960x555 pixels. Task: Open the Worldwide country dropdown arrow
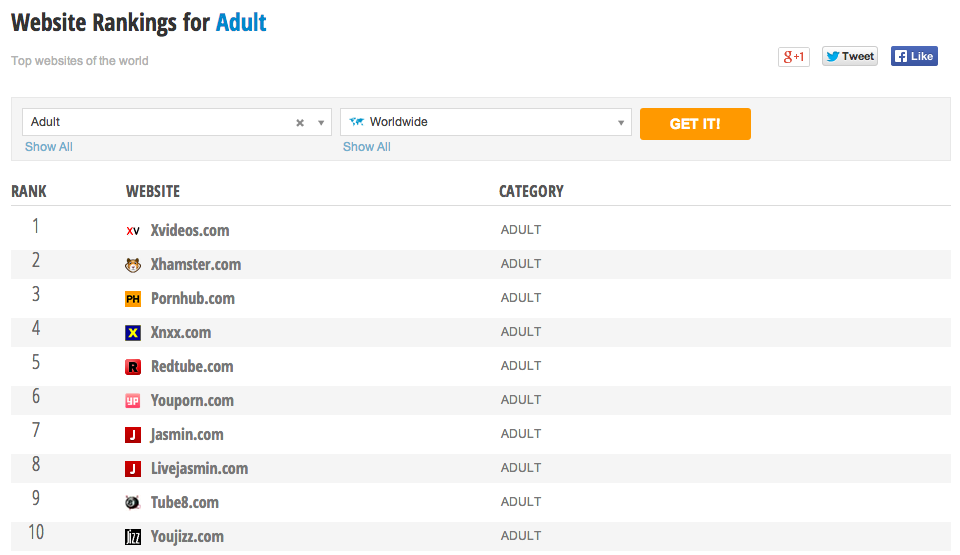[621, 123]
